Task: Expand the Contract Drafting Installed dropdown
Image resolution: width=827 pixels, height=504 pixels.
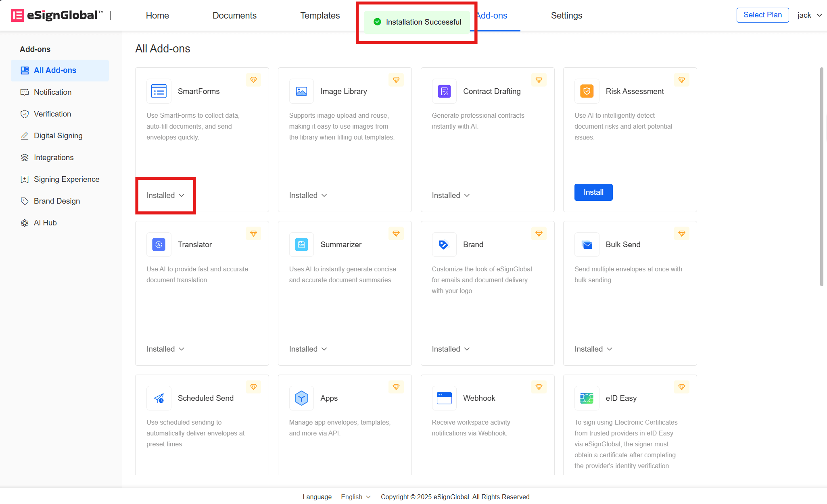Action: click(x=451, y=195)
